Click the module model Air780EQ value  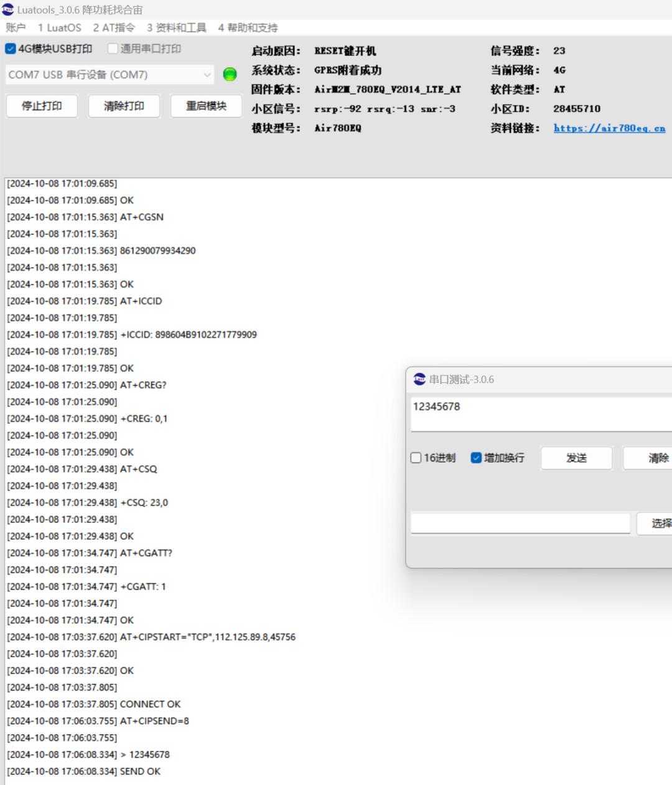(x=338, y=128)
